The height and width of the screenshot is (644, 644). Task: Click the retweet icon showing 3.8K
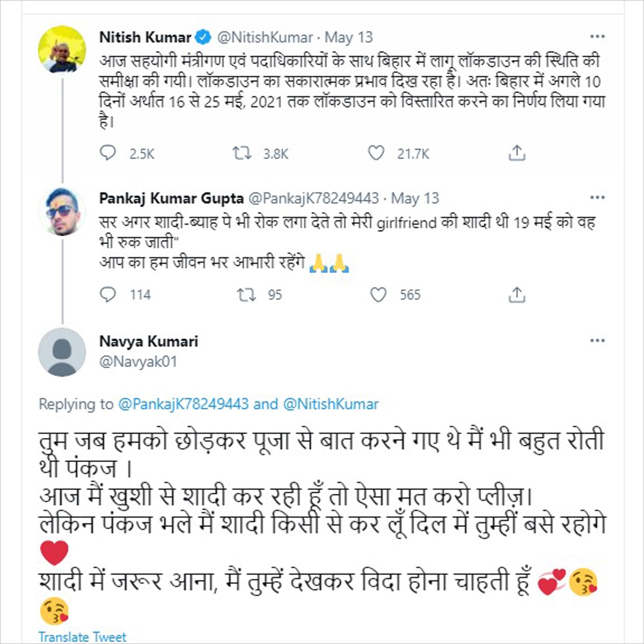click(x=244, y=153)
